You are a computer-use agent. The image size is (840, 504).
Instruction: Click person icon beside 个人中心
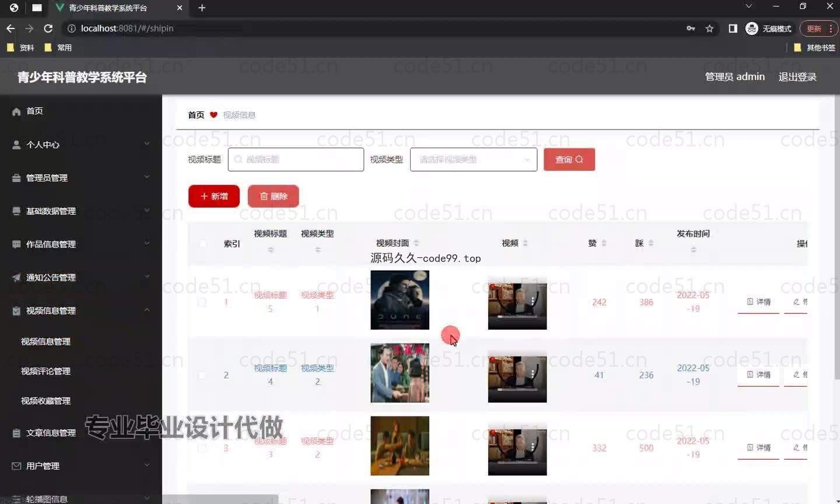pos(16,145)
